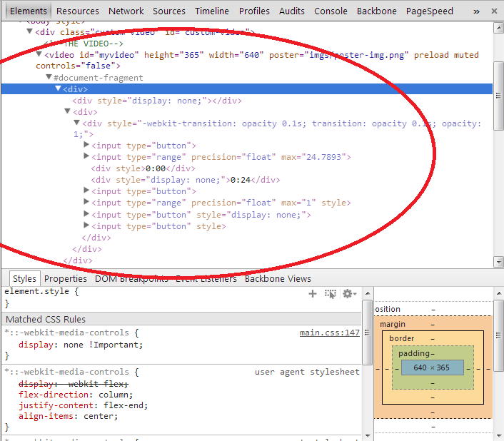Click styles pane scrollbar down arrow
504x441 pixels.
pos(368,436)
